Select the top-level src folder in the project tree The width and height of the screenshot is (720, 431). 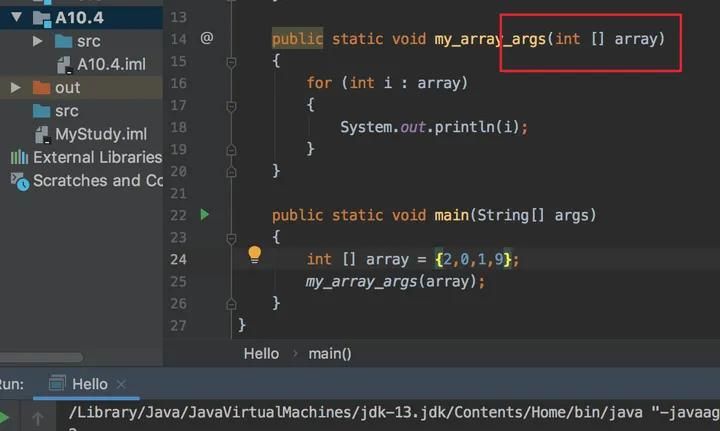tap(66, 111)
